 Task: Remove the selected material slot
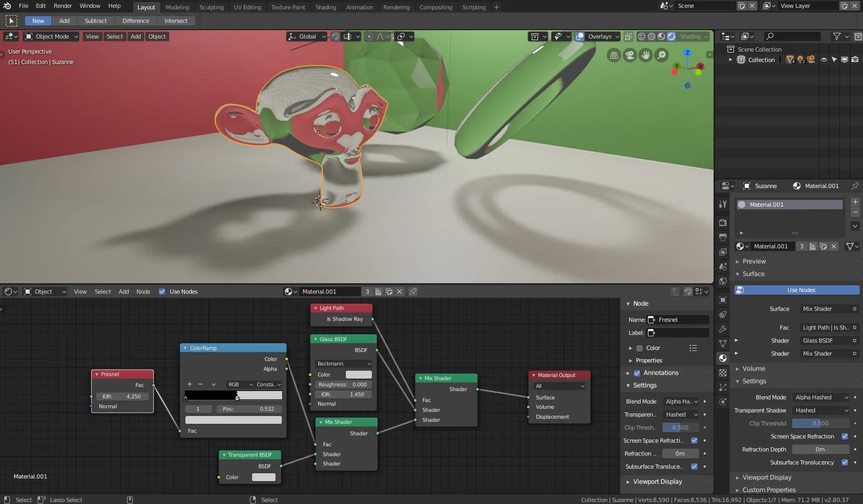[x=855, y=212]
